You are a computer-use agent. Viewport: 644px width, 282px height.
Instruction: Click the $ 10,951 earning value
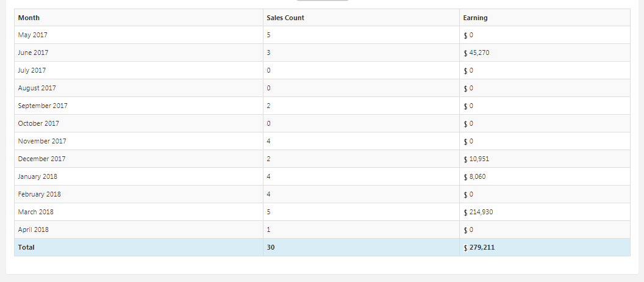point(476,159)
